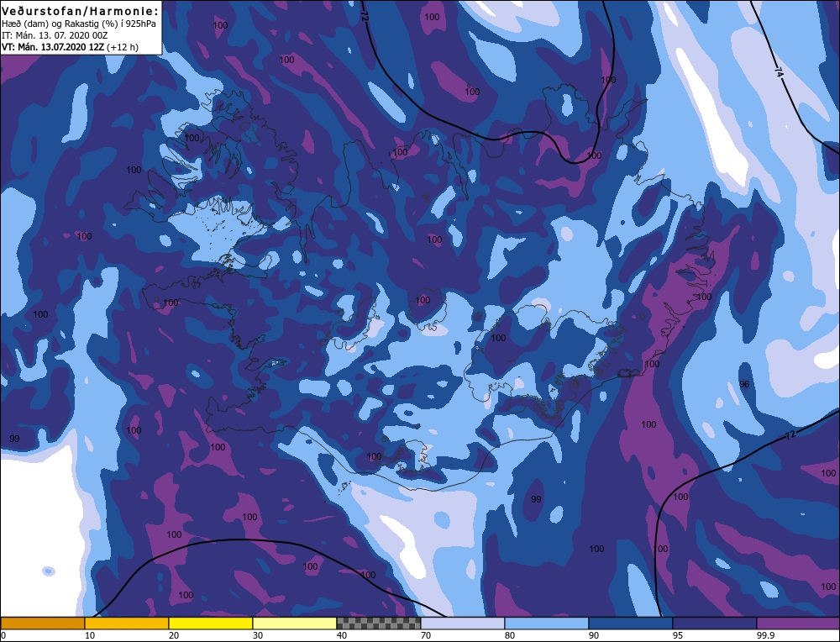Click the '74' contour label
This screenshot has height=642, width=840.
tap(779, 71)
